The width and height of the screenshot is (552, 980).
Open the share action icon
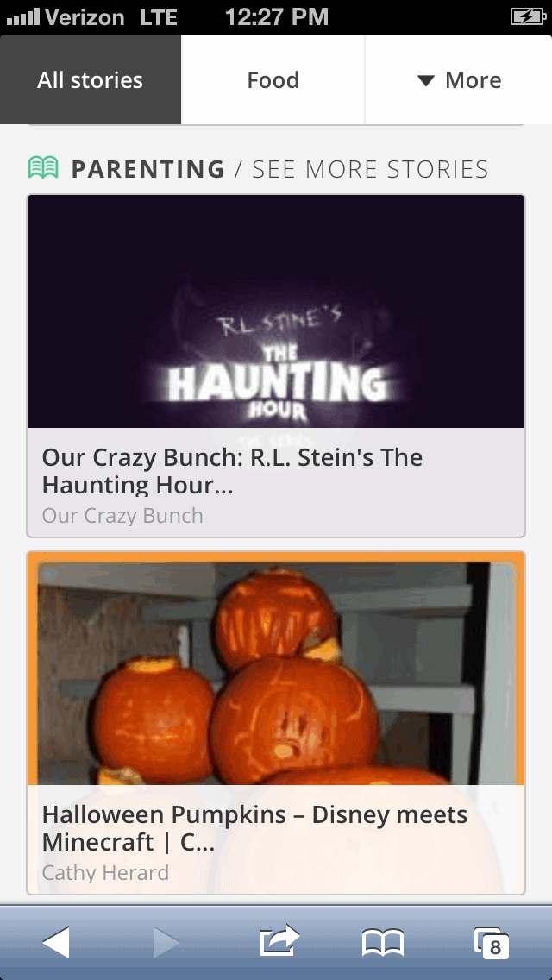[279, 941]
